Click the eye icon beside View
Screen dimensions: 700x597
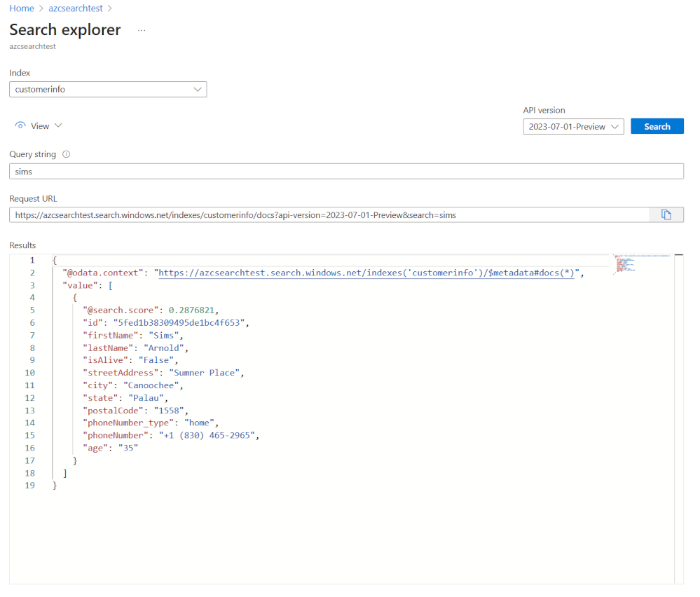pos(20,126)
